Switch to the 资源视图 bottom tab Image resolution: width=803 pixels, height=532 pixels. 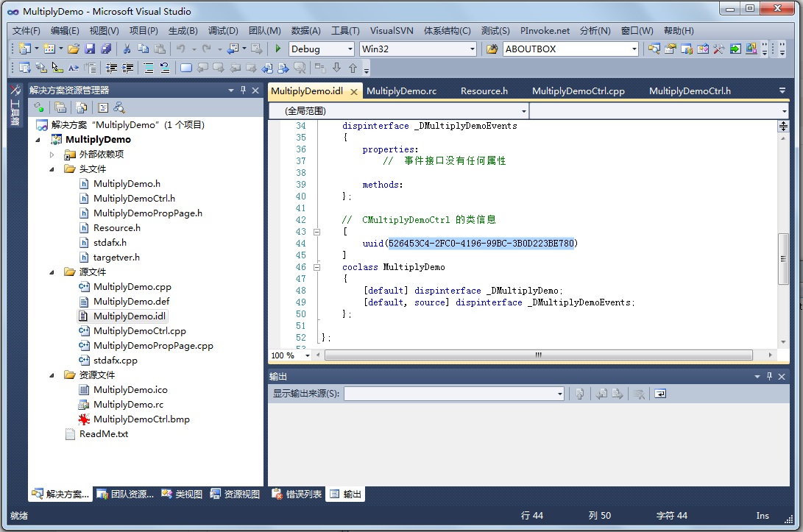236,494
